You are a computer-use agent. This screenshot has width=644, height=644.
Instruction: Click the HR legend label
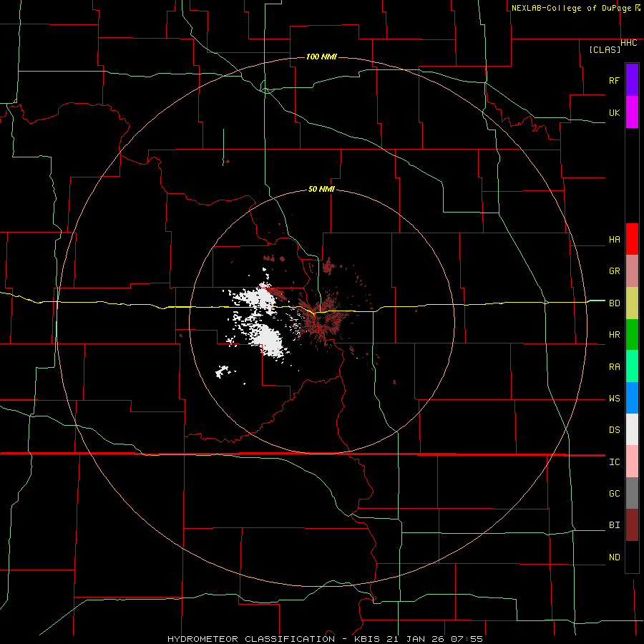click(x=614, y=334)
